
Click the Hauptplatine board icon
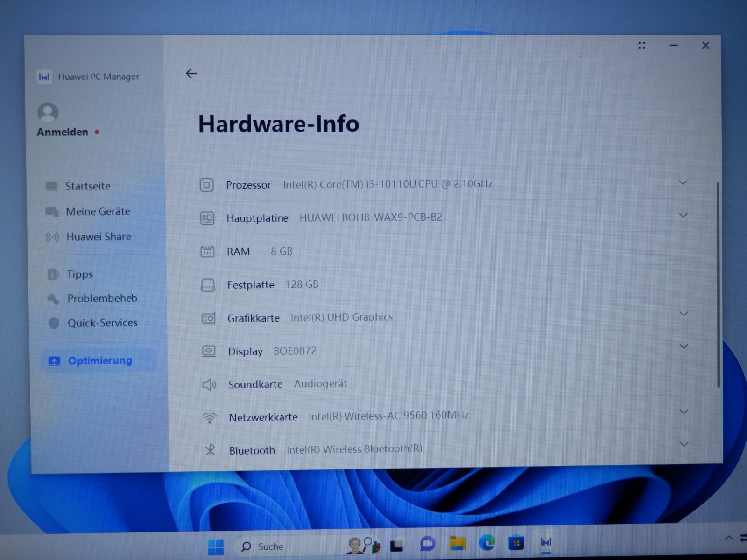click(207, 218)
